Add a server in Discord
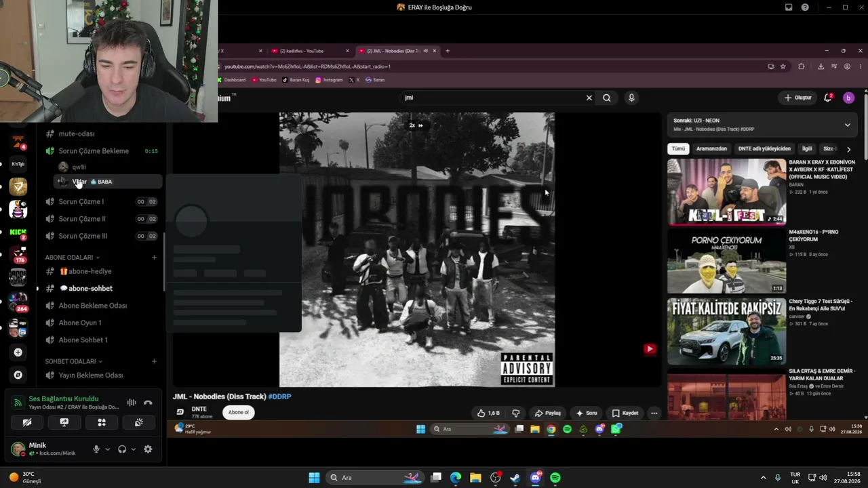868x488 pixels. [x=18, y=352]
